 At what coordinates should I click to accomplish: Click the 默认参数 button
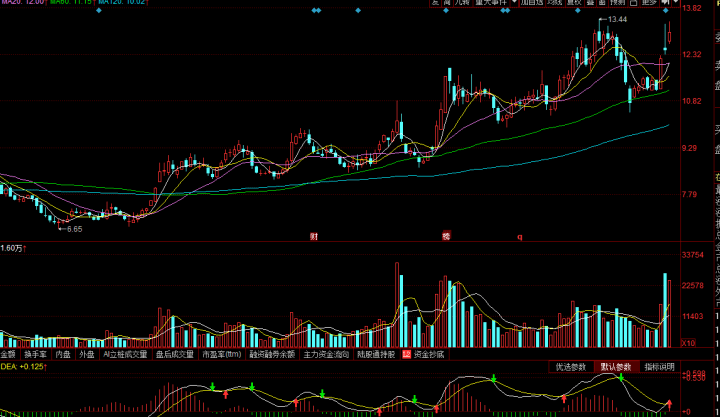(x=616, y=367)
